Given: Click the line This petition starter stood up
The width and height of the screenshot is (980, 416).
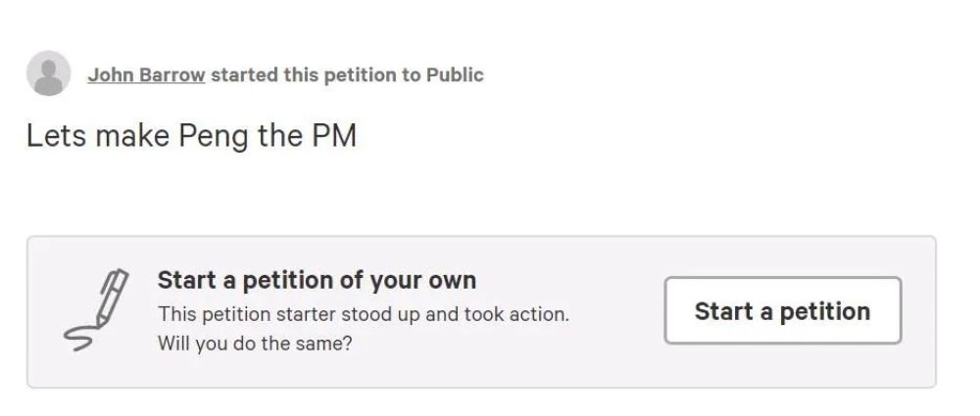Looking at the screenshot, I should coord(363,315).
